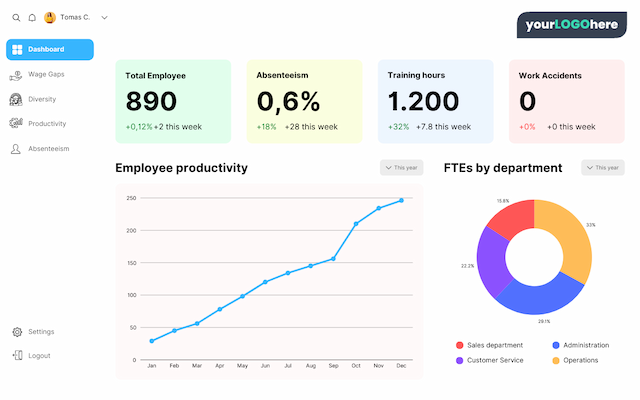Click the Logout door icon
Screen dimensions: 640x400
point(17,355)
